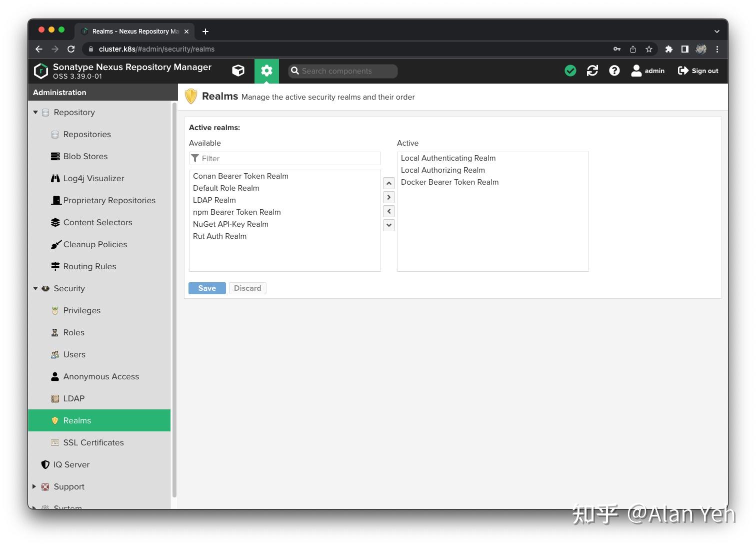Click the Discard button
The height and width of the screenshot is (546, 756).
[247, 288]
